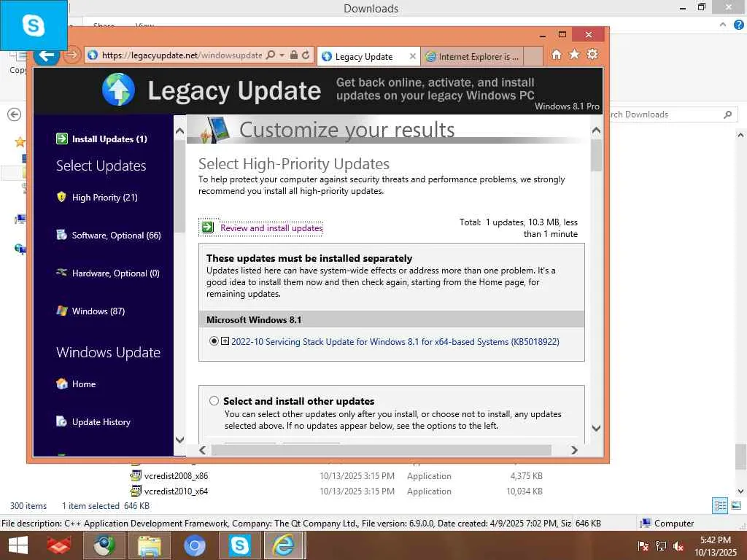Click the Software Optional disc icon
Screen dimensions: 747x560
61,234
